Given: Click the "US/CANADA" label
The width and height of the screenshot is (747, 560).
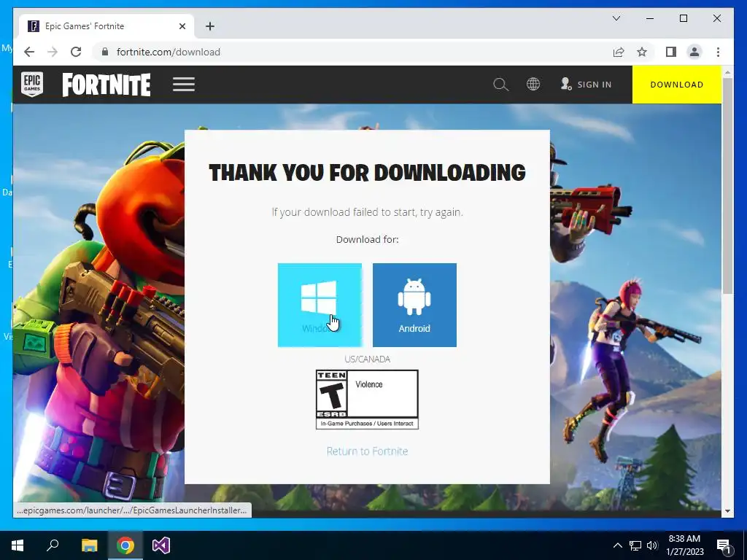Looking at the screenshot, I should coord(368,359).
